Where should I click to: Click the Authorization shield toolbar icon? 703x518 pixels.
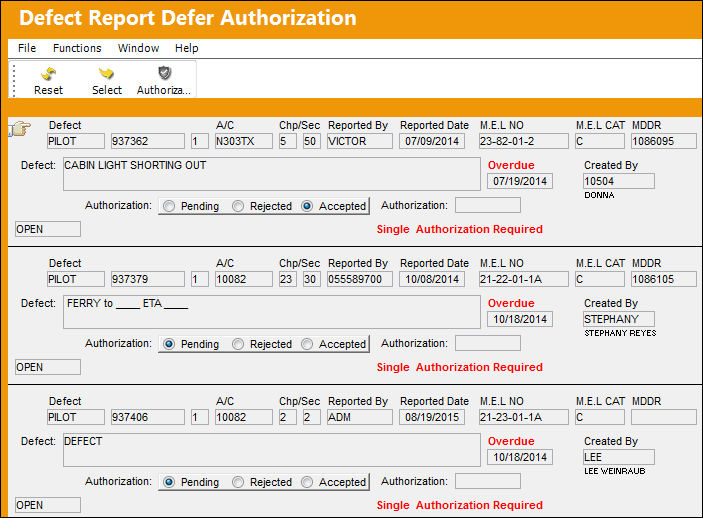165,73
